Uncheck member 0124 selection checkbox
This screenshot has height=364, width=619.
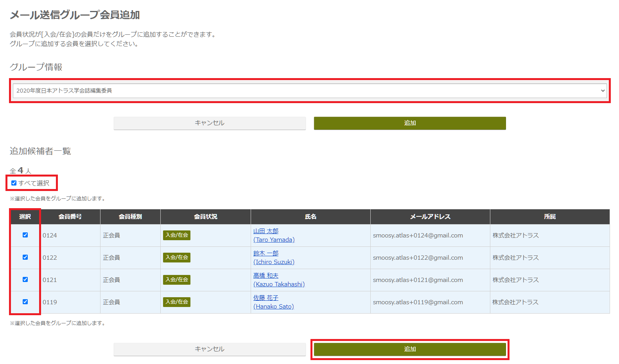[x=25, y=235]
